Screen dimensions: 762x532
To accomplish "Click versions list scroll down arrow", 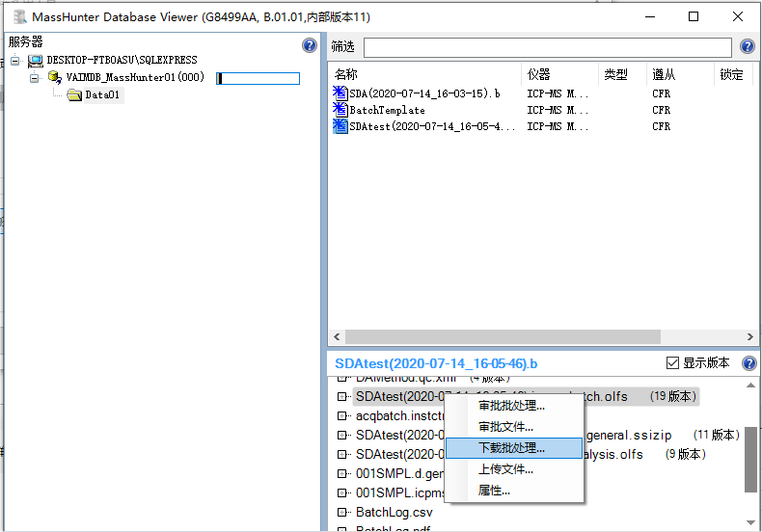I will (750, 522).
